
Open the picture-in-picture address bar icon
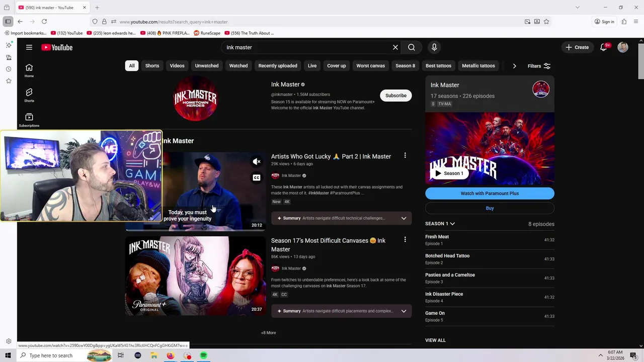tap(527, 22)
